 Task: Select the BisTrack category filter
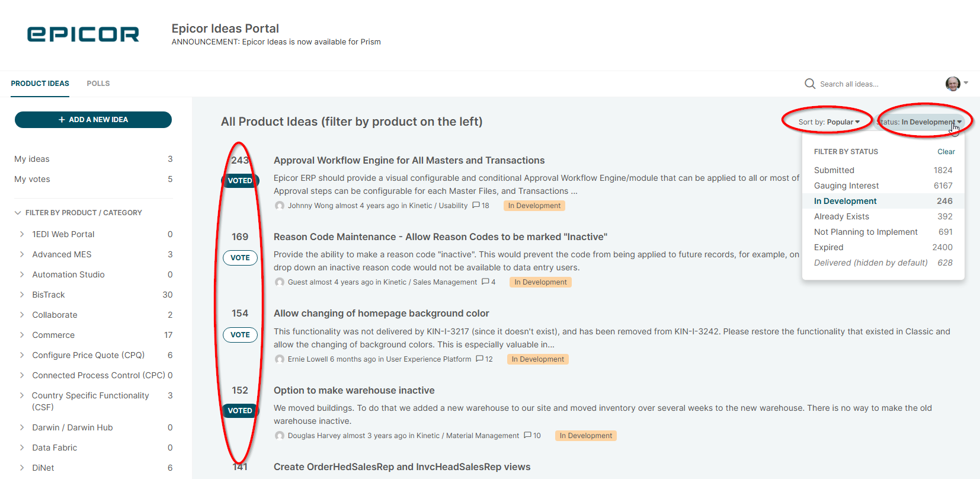point(49,295)
